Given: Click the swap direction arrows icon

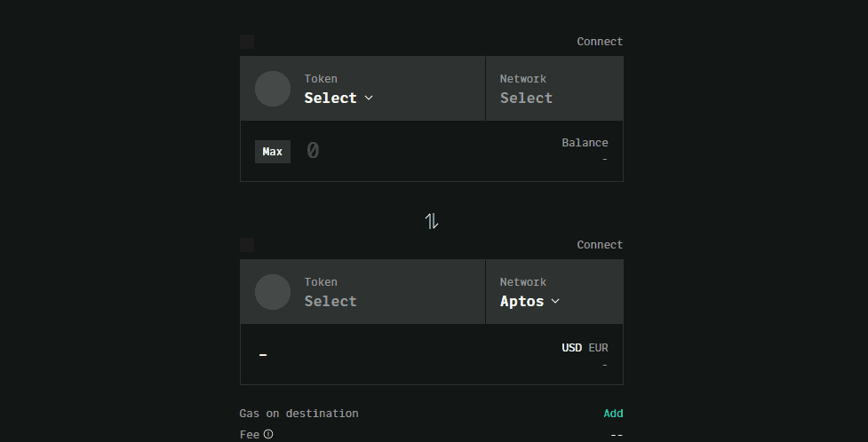Looking at the screenshot, I should [x=432, y=221].
